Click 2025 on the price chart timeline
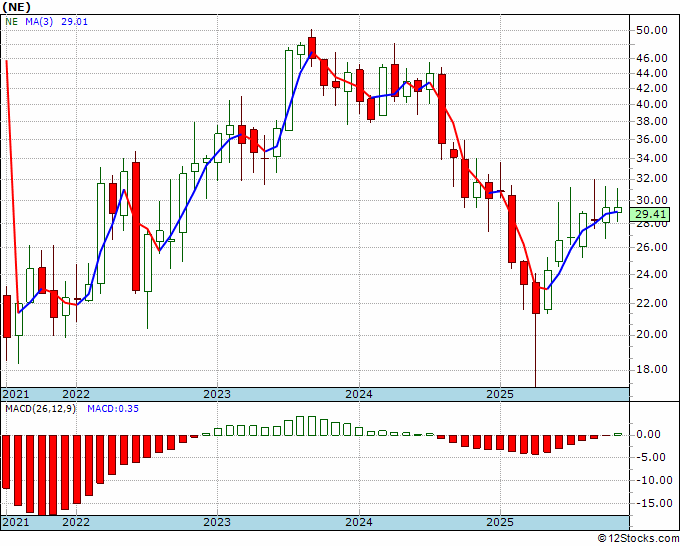The width and height of the screenshot is (680, 546). point(500,394)
